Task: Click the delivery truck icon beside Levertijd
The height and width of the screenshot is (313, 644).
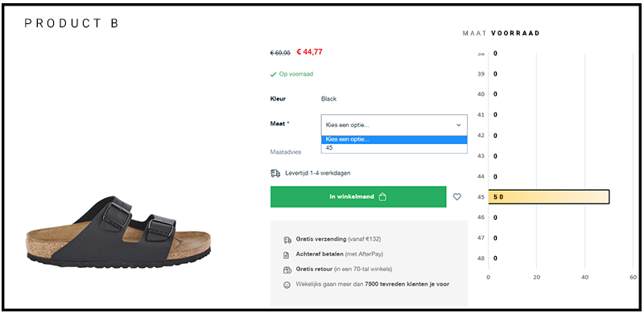Action: point(275,173)
